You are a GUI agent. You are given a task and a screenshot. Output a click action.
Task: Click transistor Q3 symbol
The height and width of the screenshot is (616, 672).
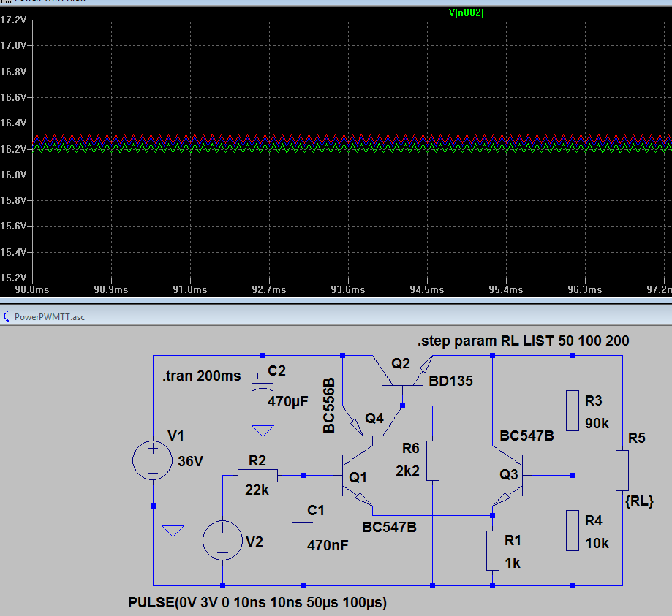[508, 476]
